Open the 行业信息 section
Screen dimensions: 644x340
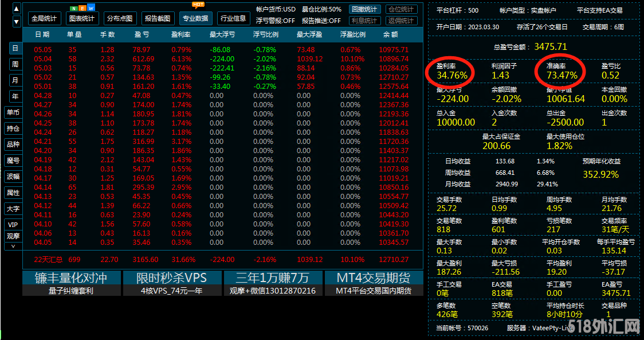(233, 18)
